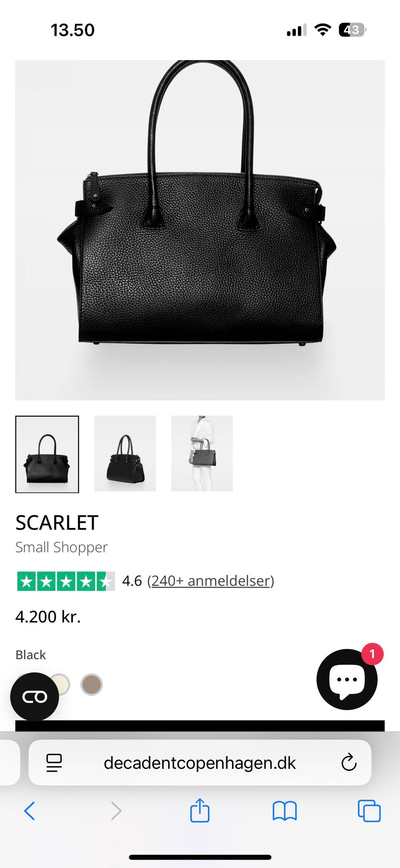Tap the decadentcopenhagen.dk address bar
This screenshot has height=868, width=400.
[200, 762]
